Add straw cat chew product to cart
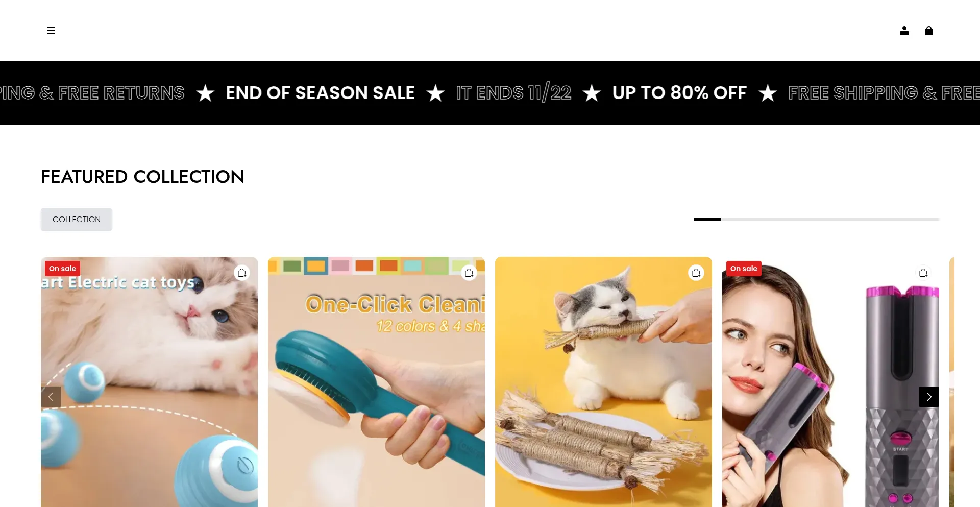980x507 pixels. [696, 273]
